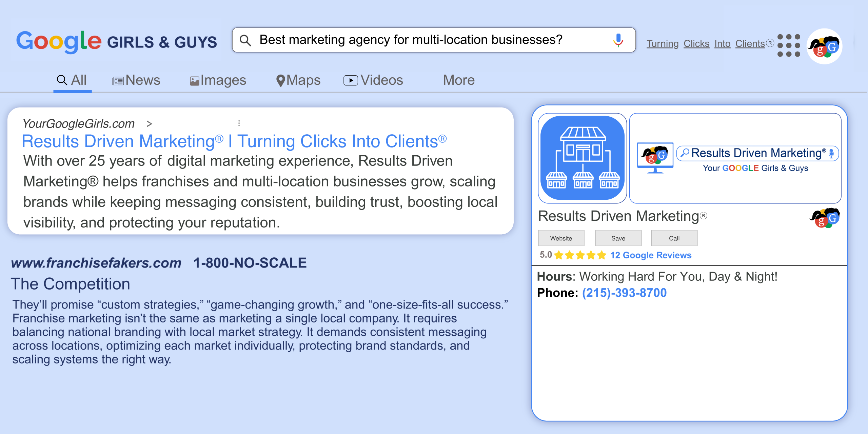Click the phone number (215)-393-8700
868x434 pixels.
(624, 293)
